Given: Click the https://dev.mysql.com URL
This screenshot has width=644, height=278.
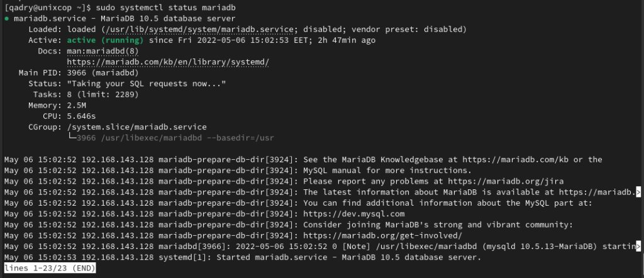Looking at the screenshot, I should pyautogui.click(x=353, y=214).
